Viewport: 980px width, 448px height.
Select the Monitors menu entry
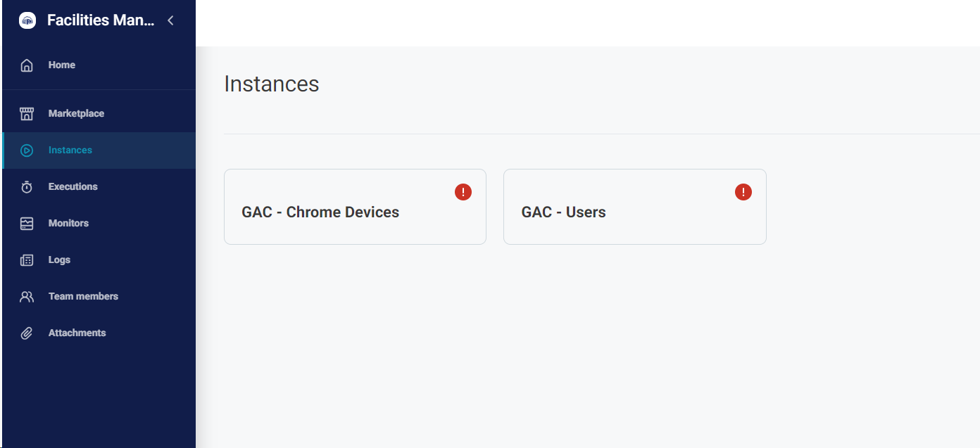(68, 223)
